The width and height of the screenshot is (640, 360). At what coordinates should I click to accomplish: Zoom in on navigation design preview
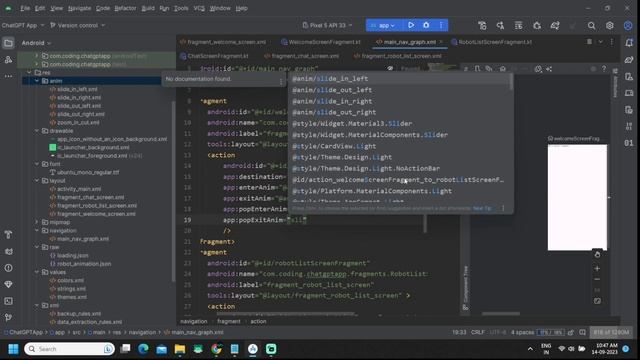click(x=597, y=269)
